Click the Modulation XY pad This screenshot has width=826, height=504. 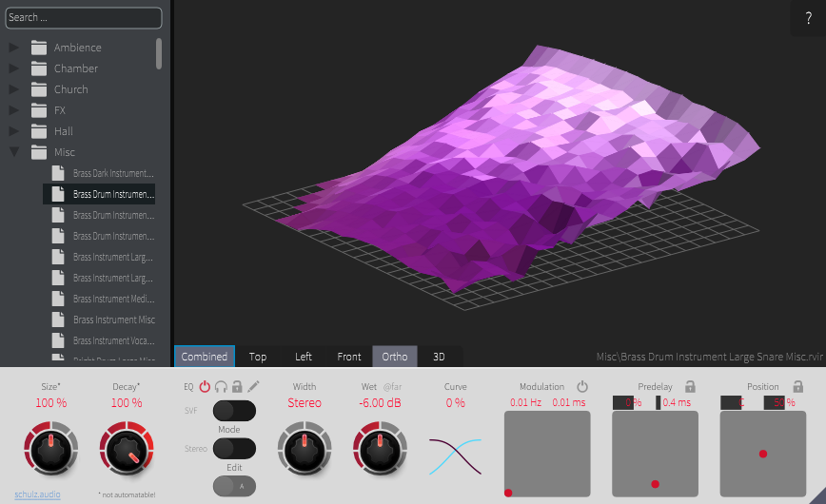click(547, 454)
